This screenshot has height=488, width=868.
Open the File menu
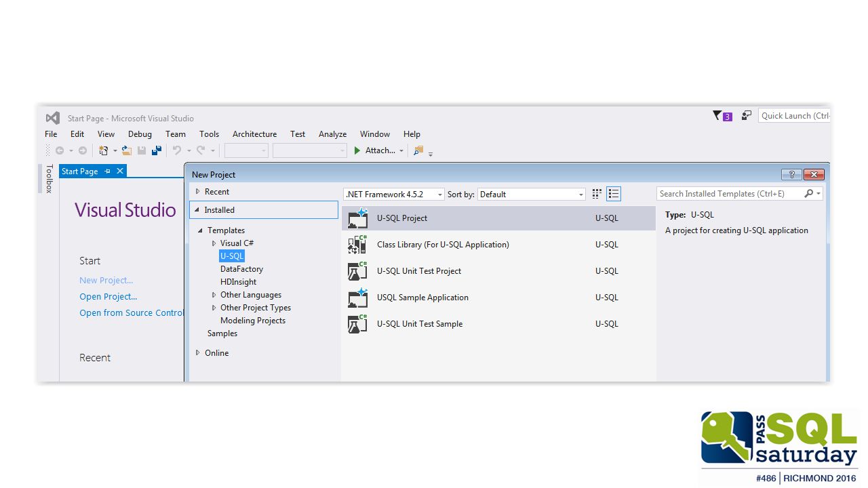tap(51, 134)
